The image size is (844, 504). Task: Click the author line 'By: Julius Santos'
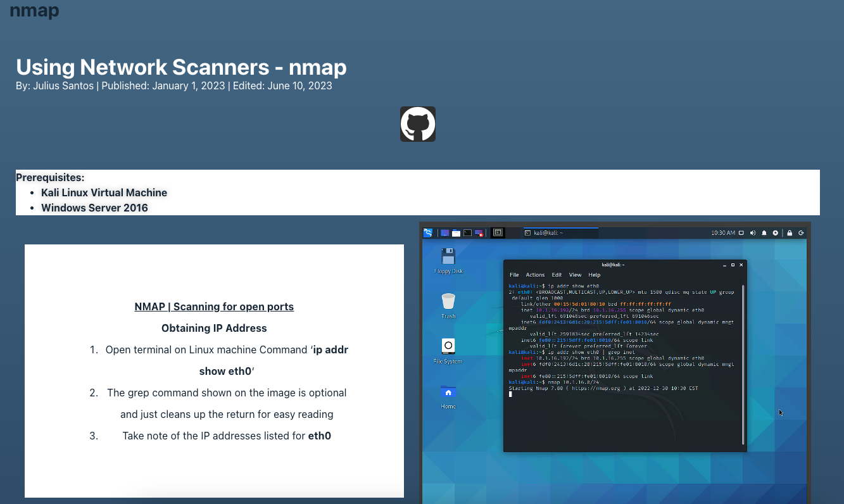(x=54, y=85)
